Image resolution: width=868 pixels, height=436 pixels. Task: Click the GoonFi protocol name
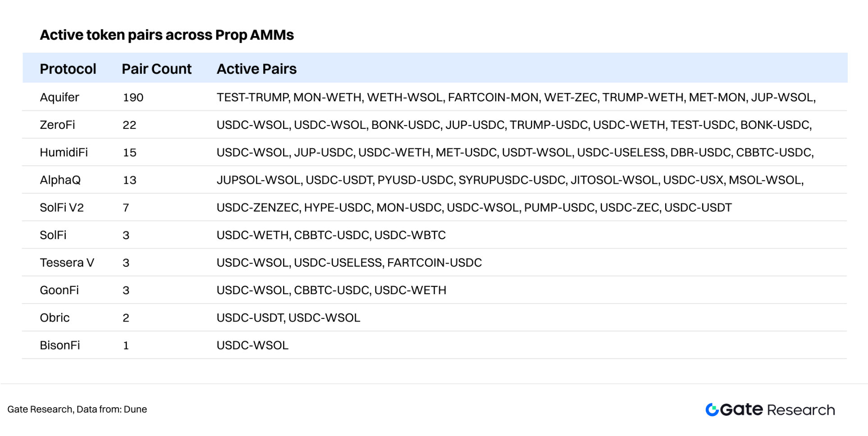click(x=59, y=290)
